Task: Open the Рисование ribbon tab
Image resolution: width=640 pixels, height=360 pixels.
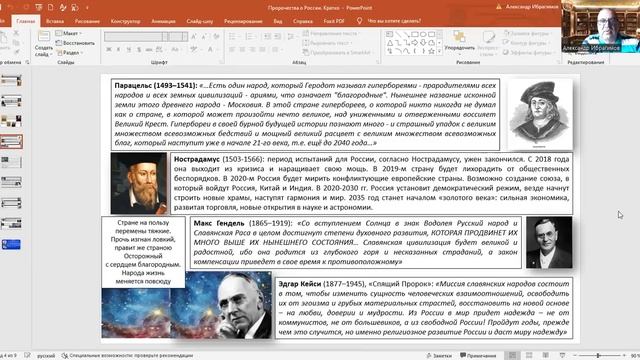Action: tap(87, 21)
